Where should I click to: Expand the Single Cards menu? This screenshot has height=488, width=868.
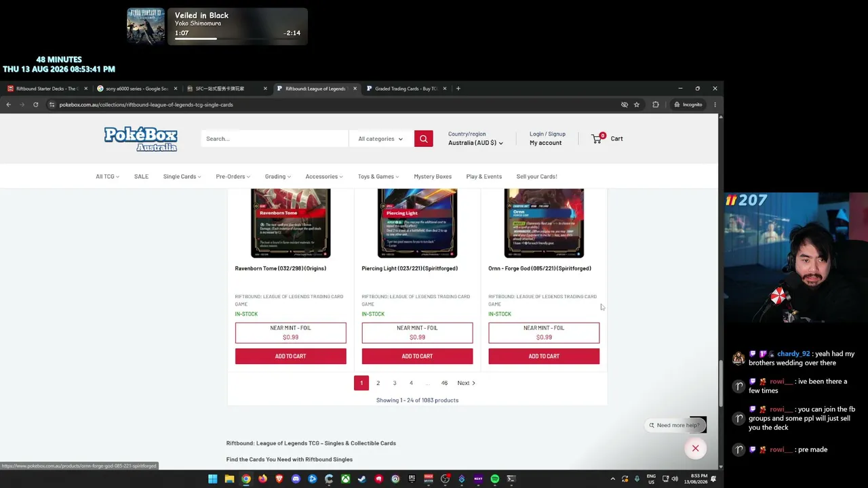(182, 176)
